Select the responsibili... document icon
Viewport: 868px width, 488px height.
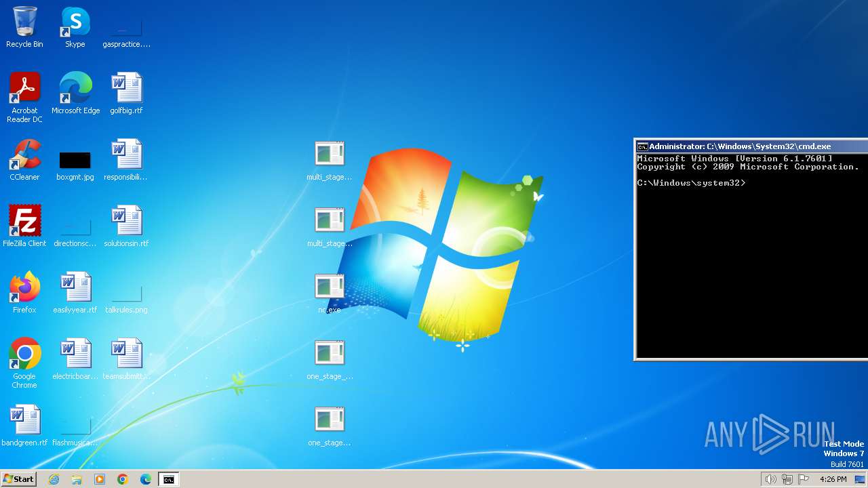126,160
